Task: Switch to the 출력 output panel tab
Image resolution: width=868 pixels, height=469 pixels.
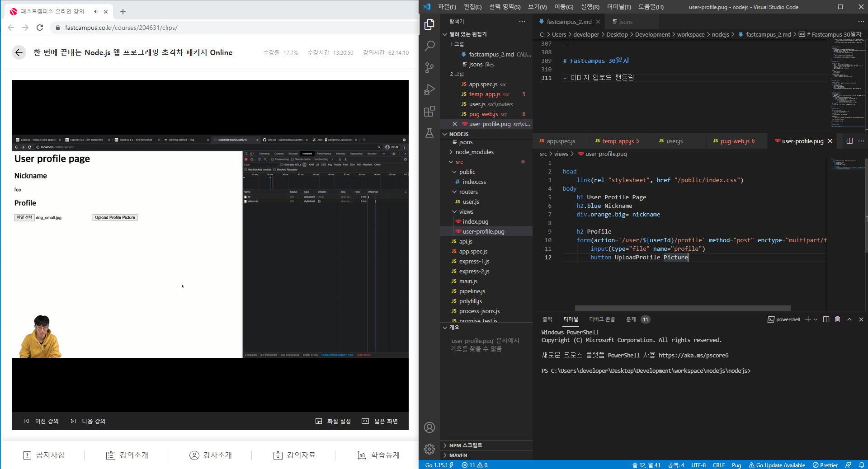Action: point(547,319)
